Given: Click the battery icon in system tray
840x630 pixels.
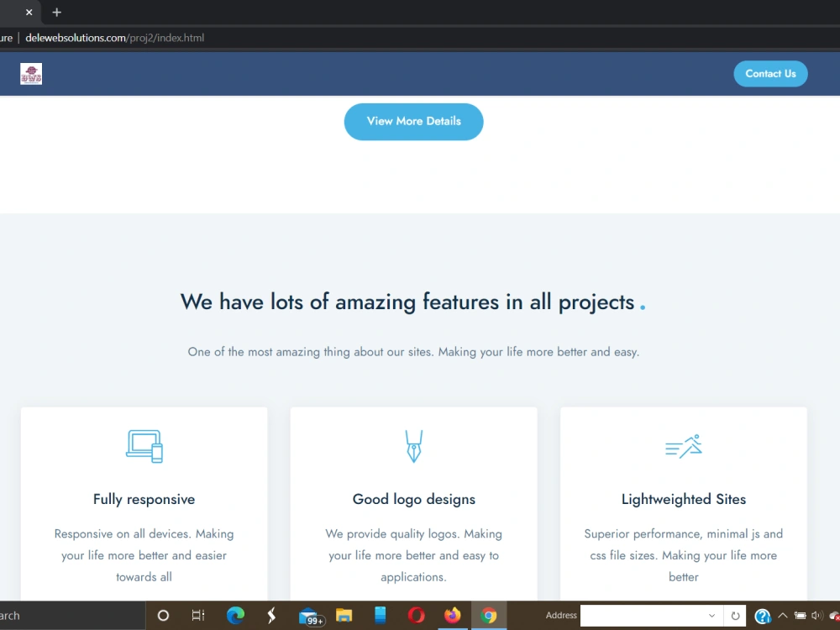Looking at the screenshot, I should coord(801,616).
